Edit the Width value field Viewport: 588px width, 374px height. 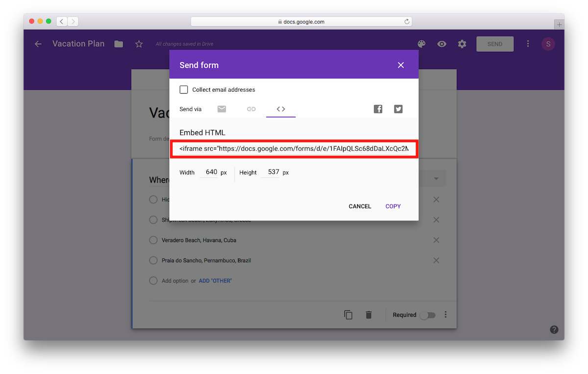point(211,172)
